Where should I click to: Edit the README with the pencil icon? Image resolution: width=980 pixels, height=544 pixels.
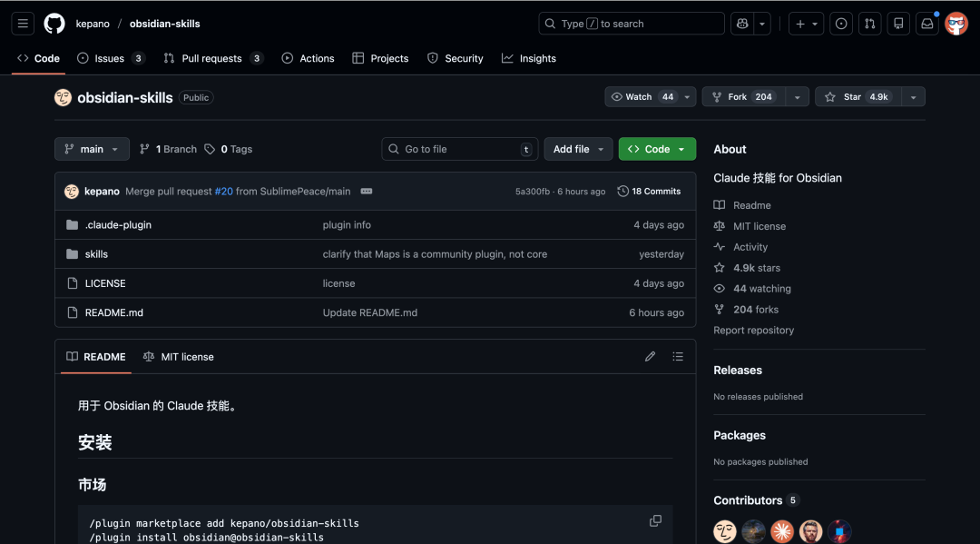coord(650,356)
